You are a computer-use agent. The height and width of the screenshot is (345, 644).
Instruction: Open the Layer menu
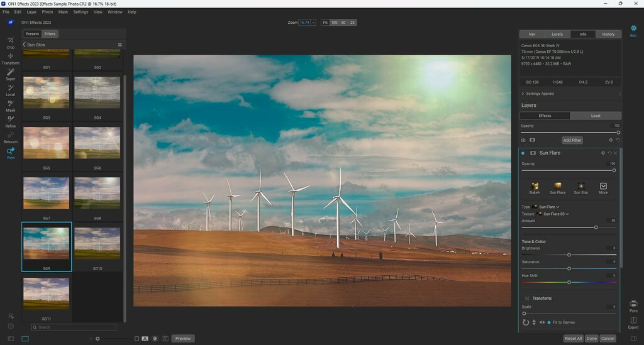pos(31,12)
